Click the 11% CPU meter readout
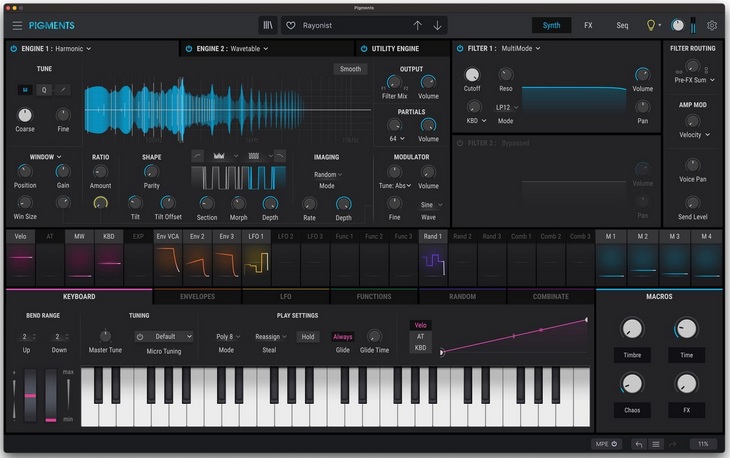Screen dimensions: 730x458 (703, 444)
